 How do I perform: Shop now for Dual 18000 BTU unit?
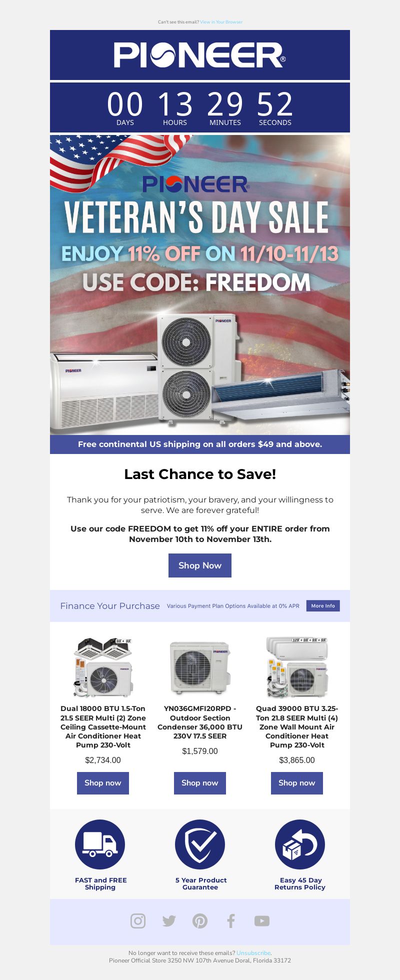103,783
